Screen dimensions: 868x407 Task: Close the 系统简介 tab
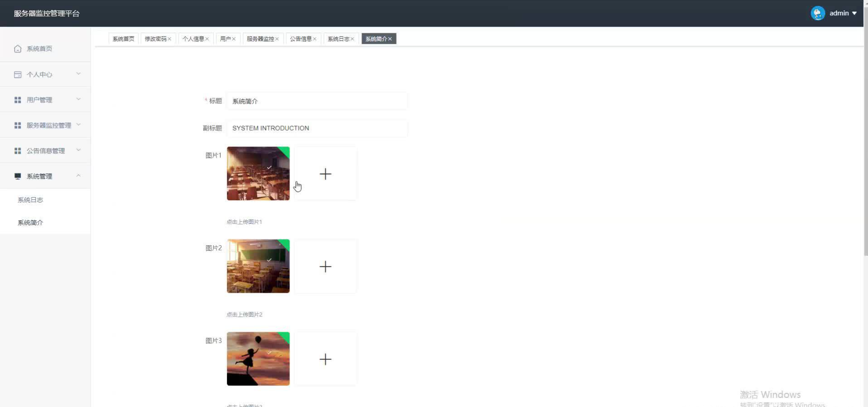tap(390, 39)
